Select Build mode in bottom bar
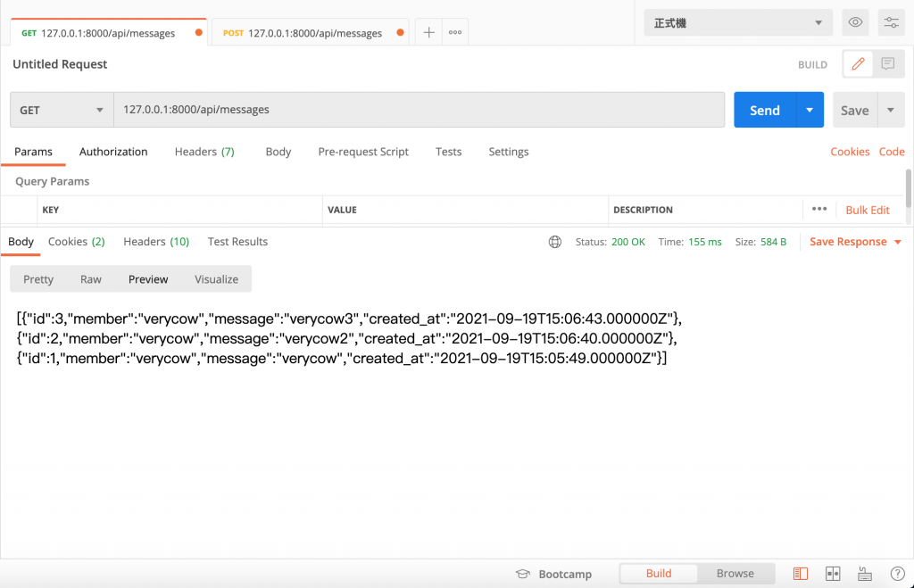This screenshot has height=588, width=914. click(659, 574)
